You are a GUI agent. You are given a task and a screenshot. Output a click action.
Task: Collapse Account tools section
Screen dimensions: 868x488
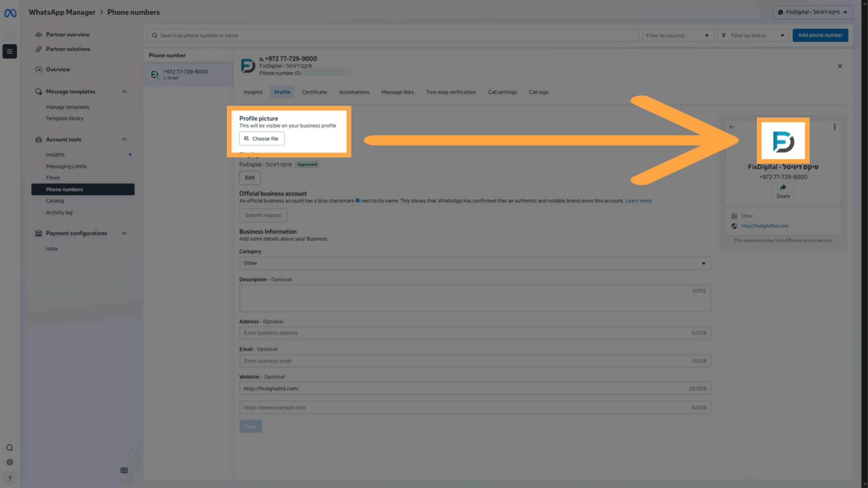point(124,139)
